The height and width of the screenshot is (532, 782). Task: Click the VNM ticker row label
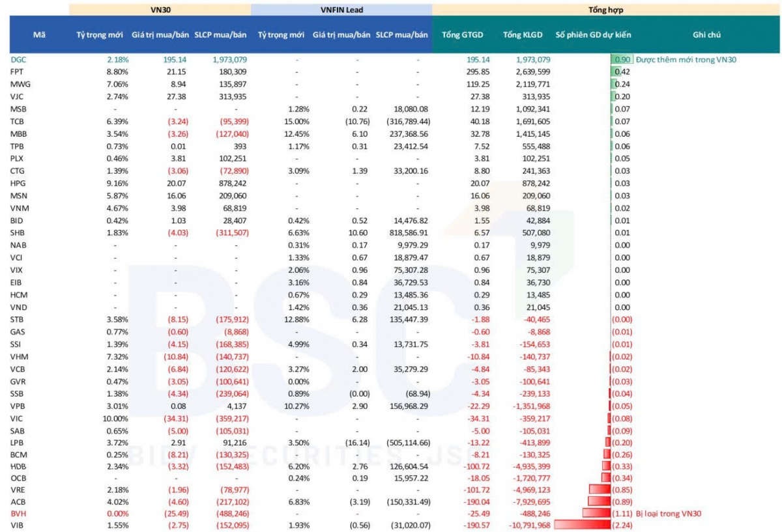(20, 208)
